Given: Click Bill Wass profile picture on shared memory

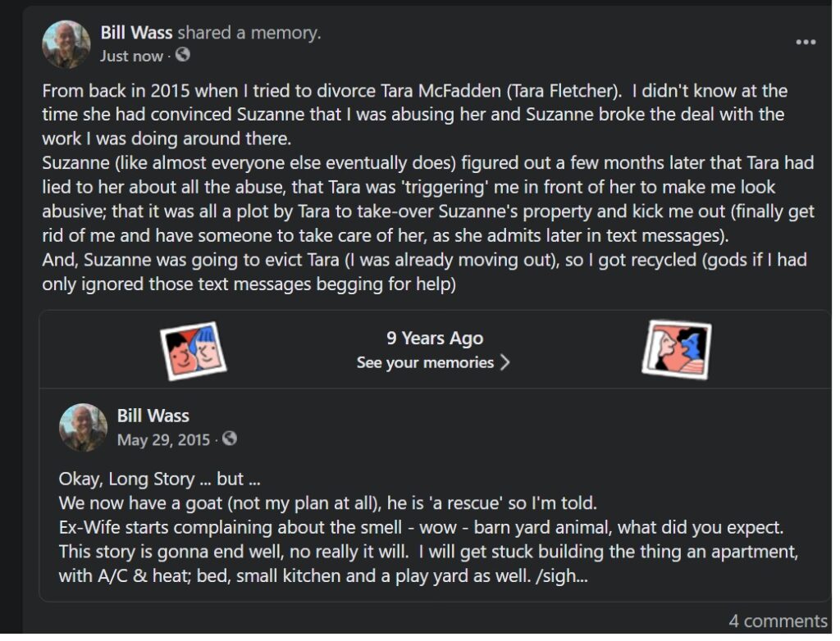Looking at the screenshot, I should click(66, 44).
